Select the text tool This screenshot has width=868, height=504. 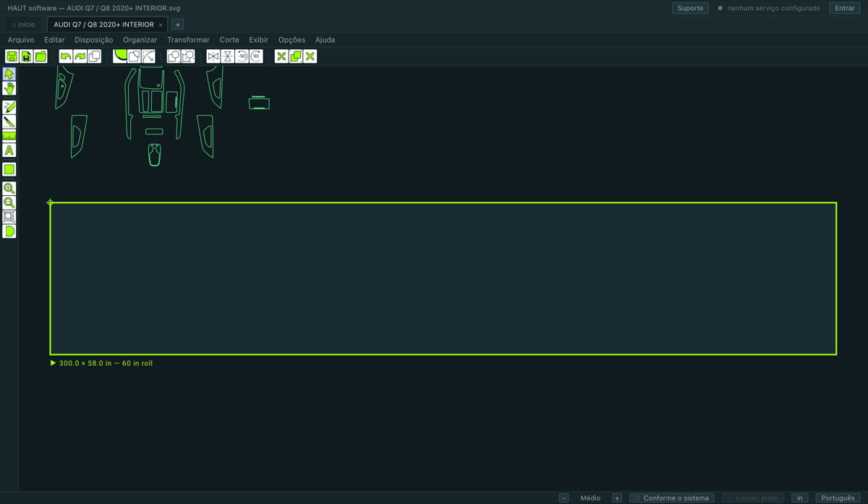[9, 150]
